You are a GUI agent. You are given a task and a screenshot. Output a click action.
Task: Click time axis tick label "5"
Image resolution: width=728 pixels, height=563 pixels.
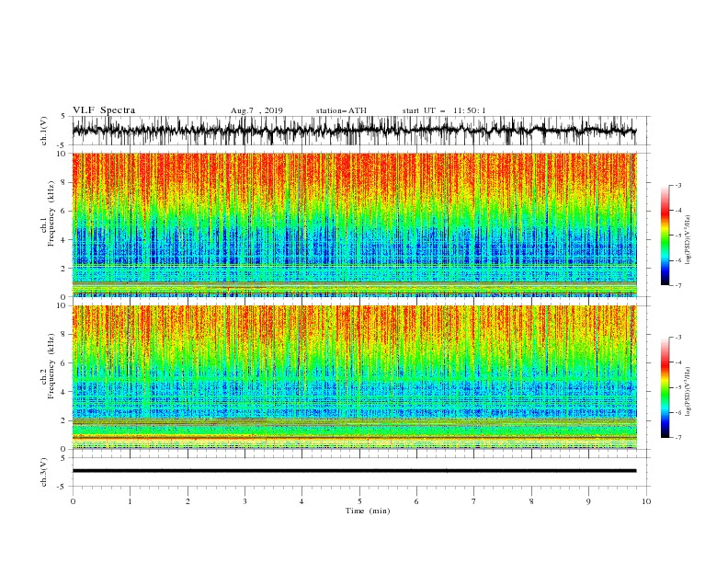point(359,501)
